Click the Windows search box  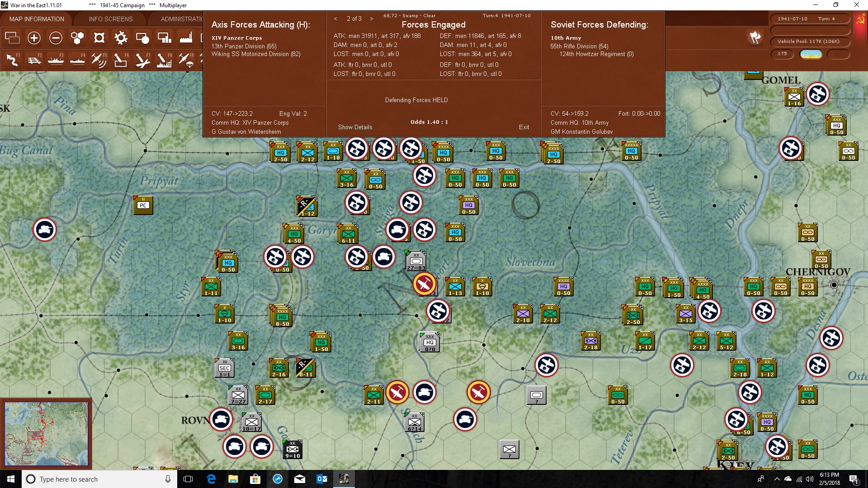coord(99,479)
